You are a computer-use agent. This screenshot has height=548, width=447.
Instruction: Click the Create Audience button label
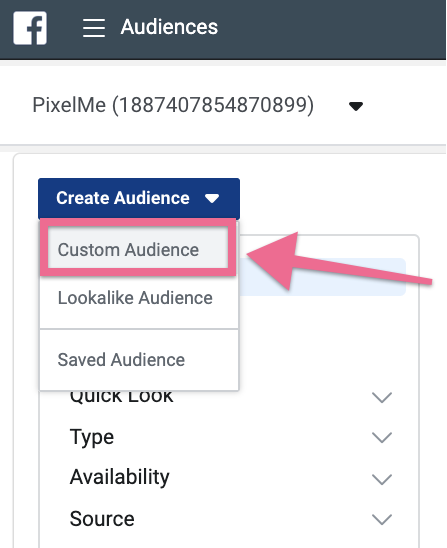(123, 198)
